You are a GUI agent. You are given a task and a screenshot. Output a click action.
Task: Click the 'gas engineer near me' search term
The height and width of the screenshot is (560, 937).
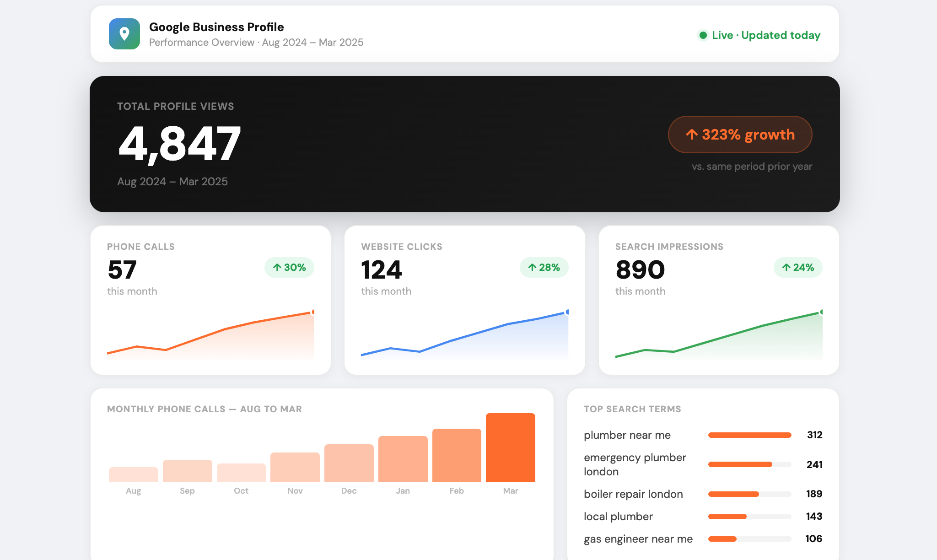coord(638,539)
